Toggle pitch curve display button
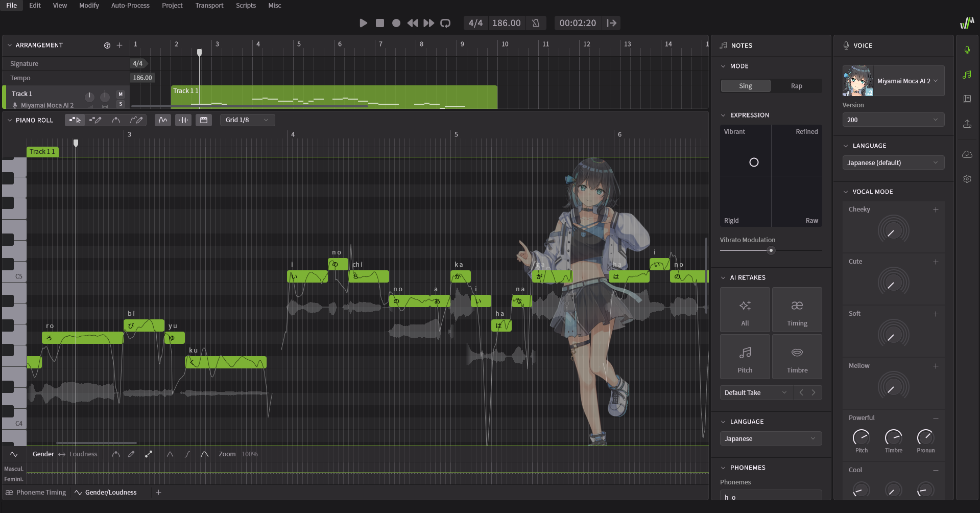Screen dimensions: 980x513 coord(163,120)
